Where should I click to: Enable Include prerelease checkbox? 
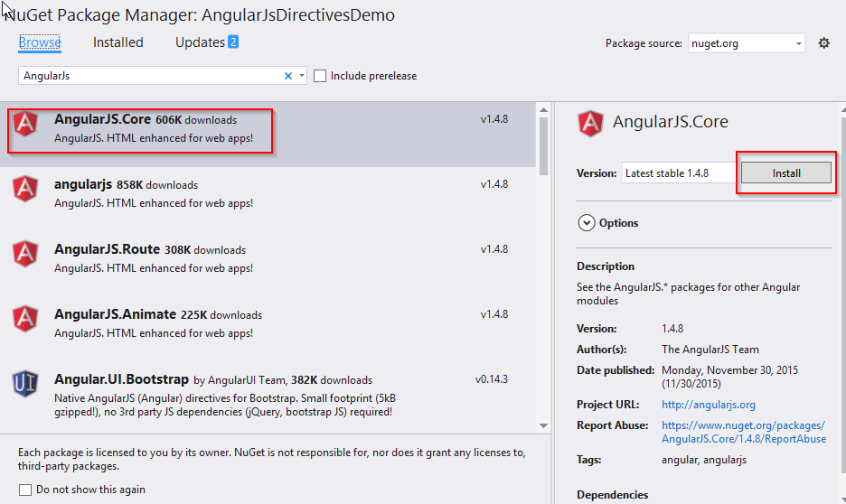click(320, 76)
